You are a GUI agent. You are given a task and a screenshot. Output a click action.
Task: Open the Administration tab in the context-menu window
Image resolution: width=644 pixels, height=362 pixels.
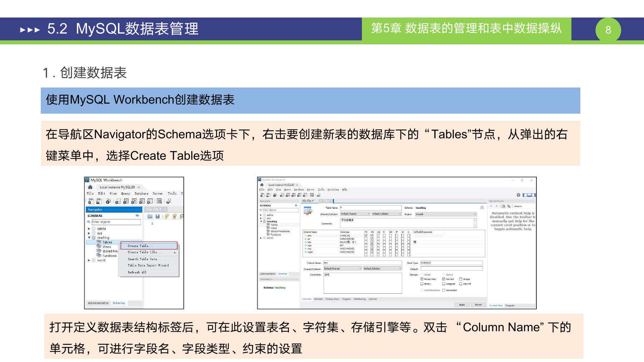98,303
